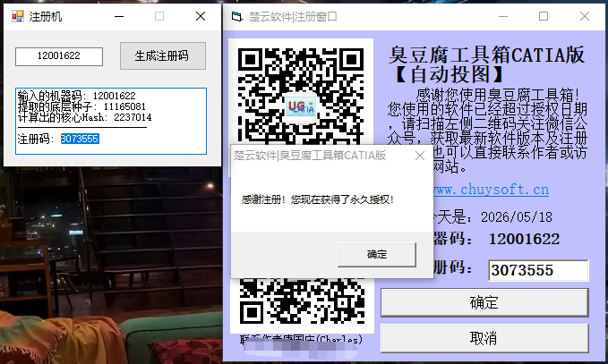Click the 臭豆腐工具箱CATIA版 heading text

coord(486,55)
